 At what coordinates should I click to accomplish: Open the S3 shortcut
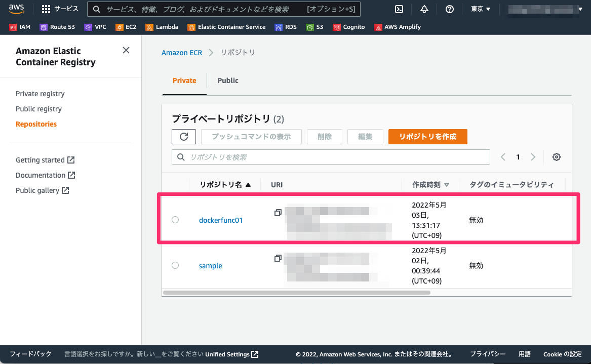click(314, 27)
